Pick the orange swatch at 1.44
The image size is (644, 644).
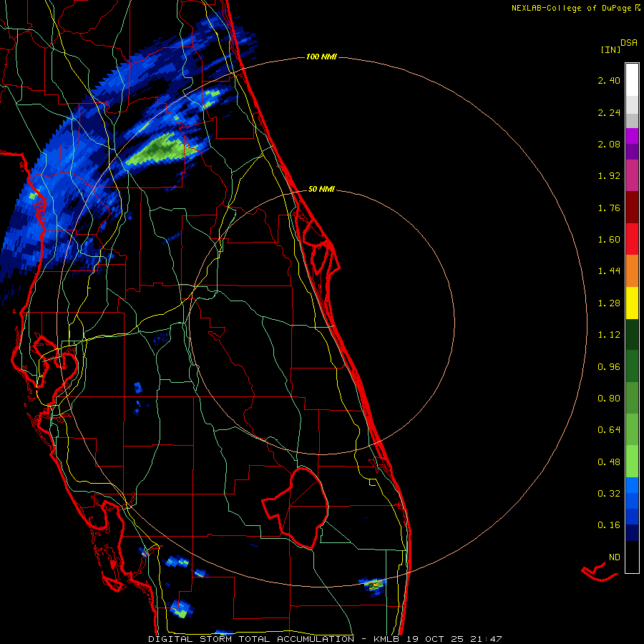(632, 271)
